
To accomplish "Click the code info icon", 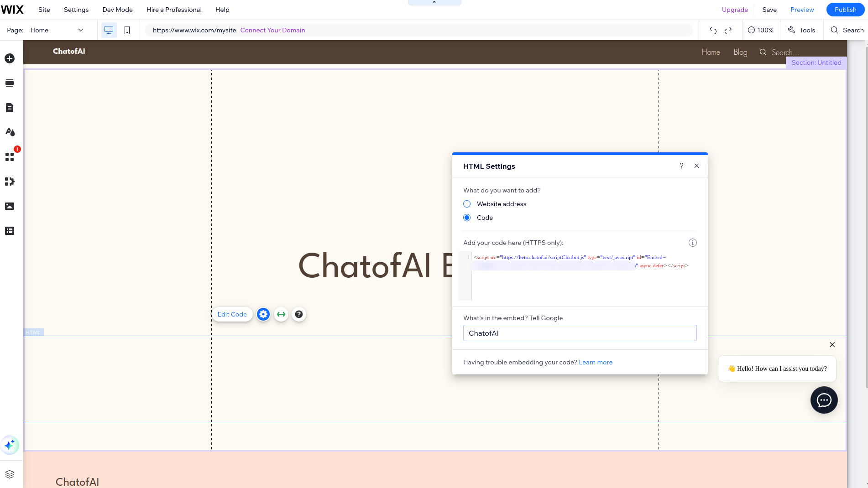I will [x=692, y=243].
